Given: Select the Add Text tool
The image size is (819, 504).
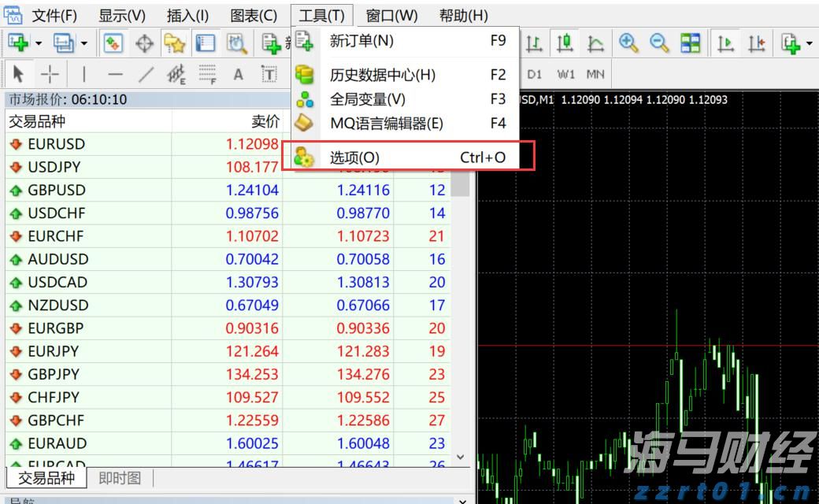Looking at the screenshot, I should 238,73.
